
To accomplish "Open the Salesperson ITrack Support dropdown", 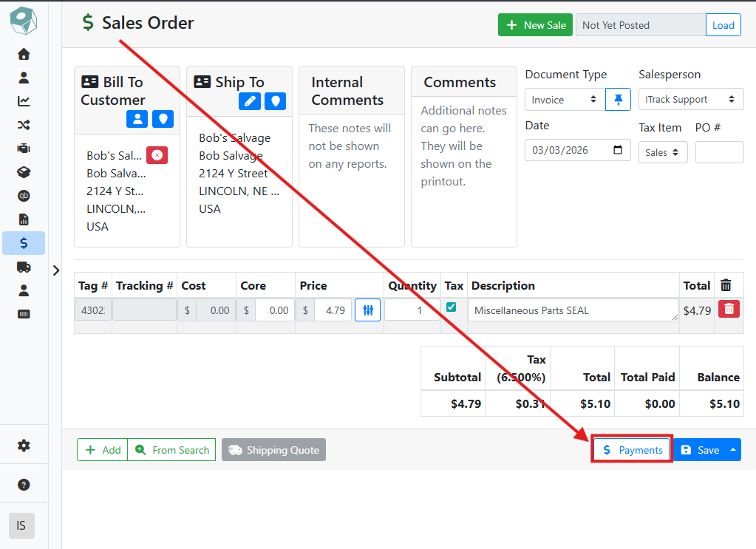I will pyautogui.click(x=690, y=99).
